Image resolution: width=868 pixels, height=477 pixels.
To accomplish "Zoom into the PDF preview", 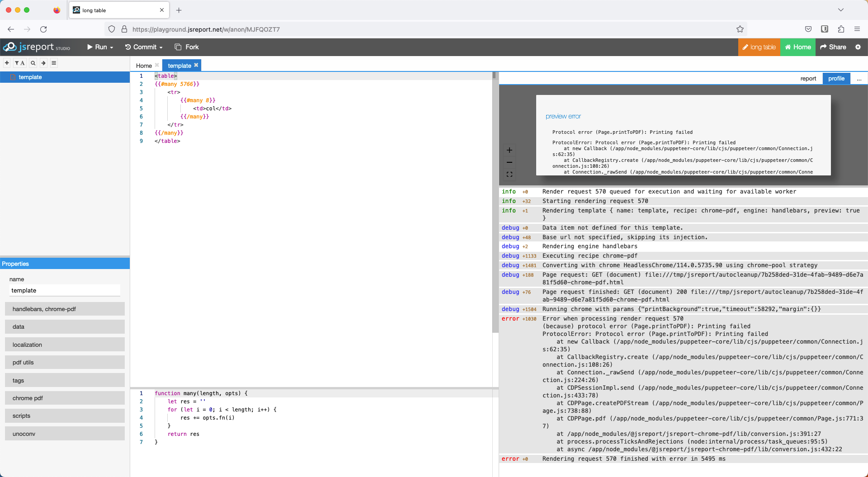I will [x=509, y=150].
